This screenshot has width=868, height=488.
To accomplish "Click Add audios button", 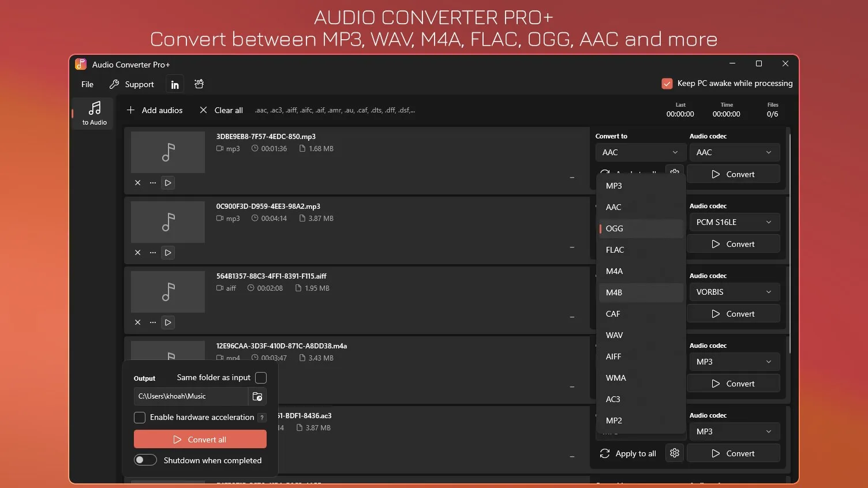I will [x=155, y=110].
